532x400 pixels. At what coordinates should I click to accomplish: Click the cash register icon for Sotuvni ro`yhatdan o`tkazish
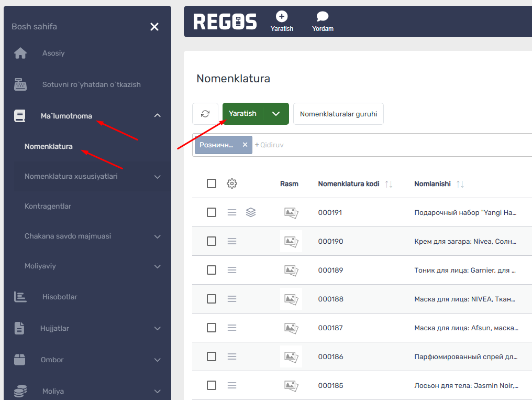click(20, 84)
